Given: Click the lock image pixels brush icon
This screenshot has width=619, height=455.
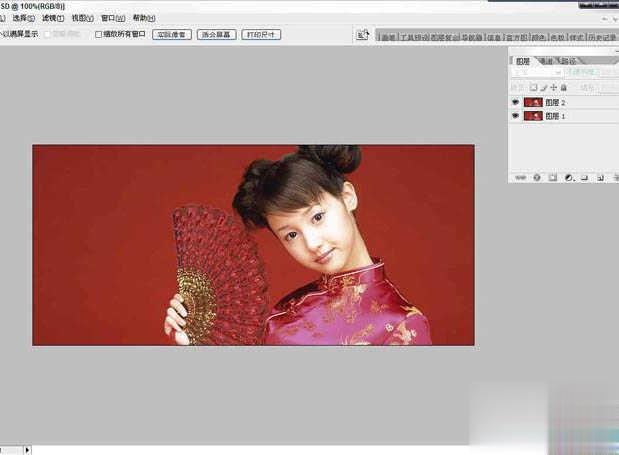Looking at the screenshot, I should coord(544,88).
